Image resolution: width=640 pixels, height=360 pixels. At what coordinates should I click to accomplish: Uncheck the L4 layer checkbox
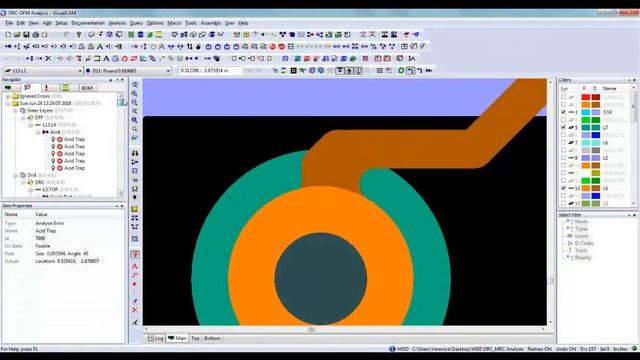coord(563,188)
